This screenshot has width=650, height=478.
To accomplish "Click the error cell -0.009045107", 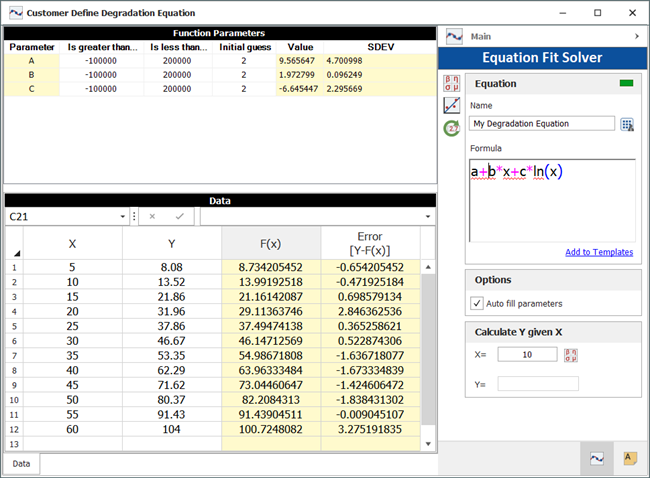I will coord(370,415).
